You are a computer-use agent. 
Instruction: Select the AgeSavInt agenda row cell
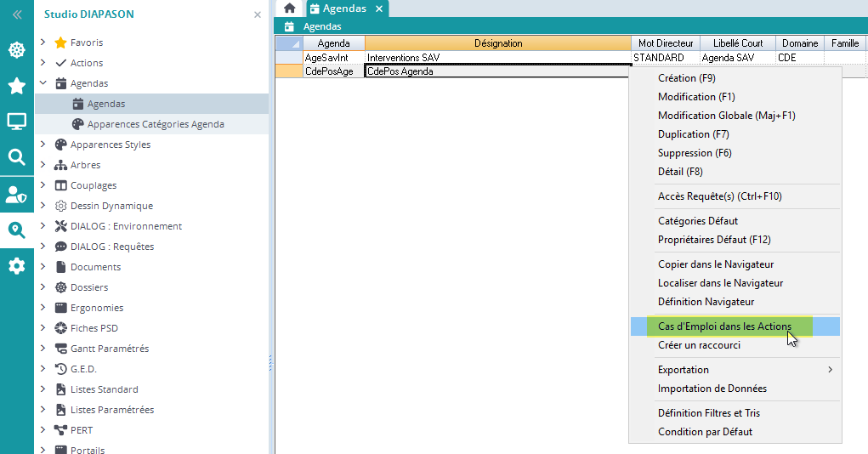tap(328, 58)
